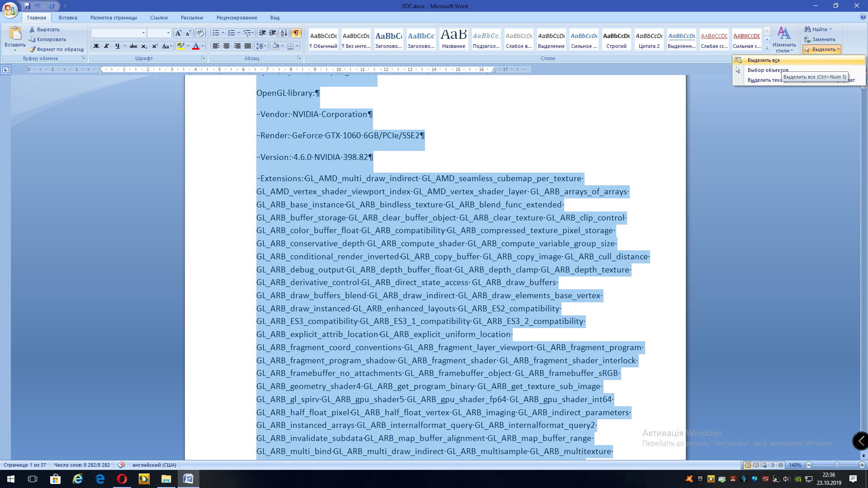Open the Вставка ribbon tab

tap(68, 18)
